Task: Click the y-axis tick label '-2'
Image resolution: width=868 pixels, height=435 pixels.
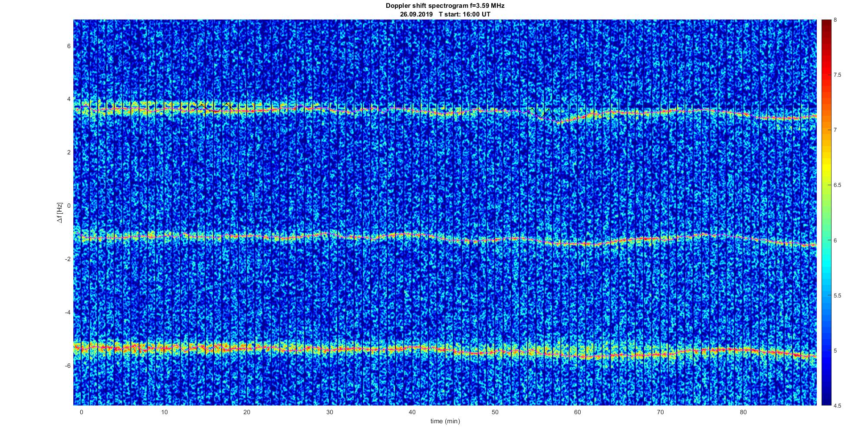Action: pos(67,259)
